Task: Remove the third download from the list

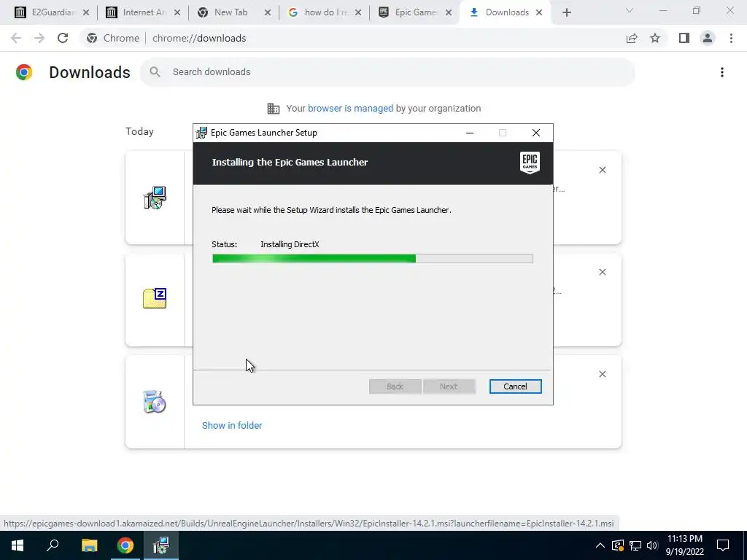Action: (602, 374)
